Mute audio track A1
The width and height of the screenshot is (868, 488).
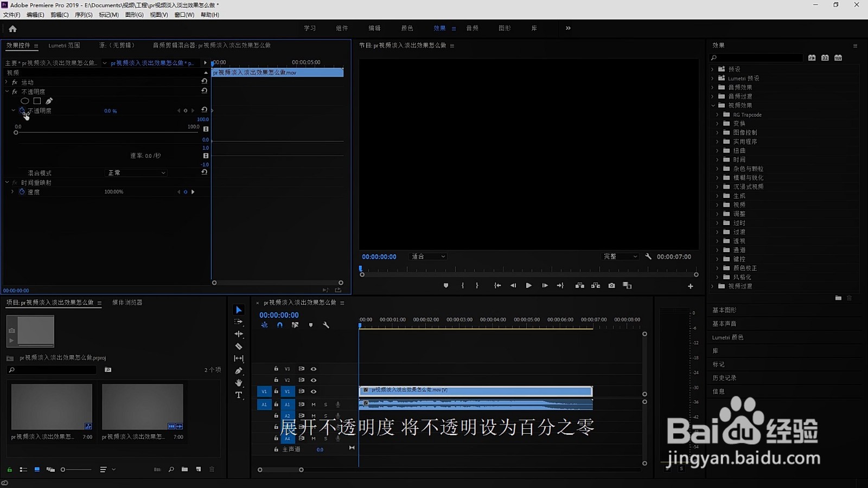pos(314,404)
